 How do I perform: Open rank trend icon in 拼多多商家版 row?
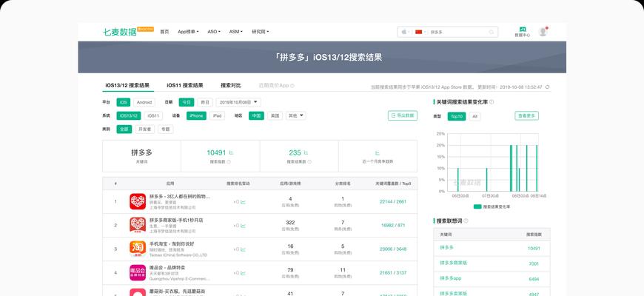243,226
